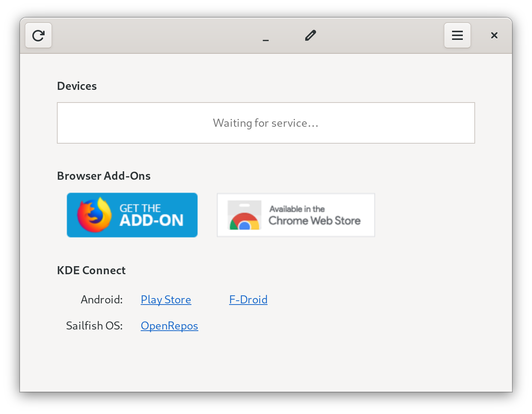Image resolution: width=532 pixels, height=414 pixels.
Task: Click the Android: label
Action: pyautogui.click(x=102, y=300)
